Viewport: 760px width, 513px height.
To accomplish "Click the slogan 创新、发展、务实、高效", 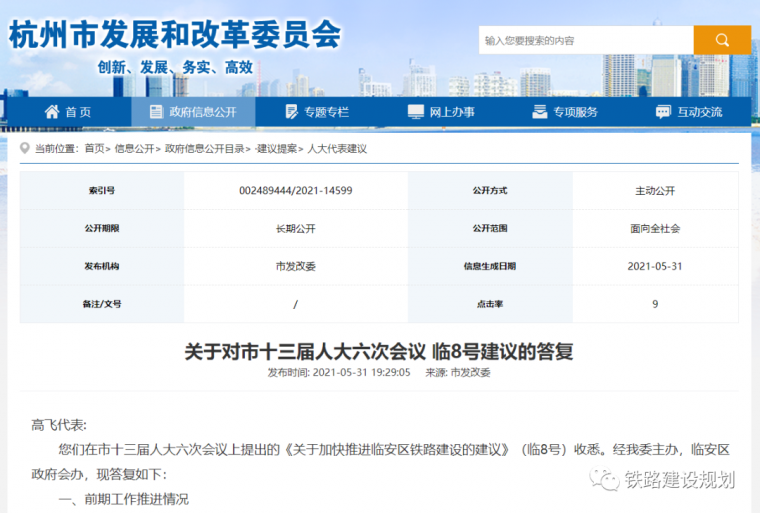I will (x=175, y=67).
